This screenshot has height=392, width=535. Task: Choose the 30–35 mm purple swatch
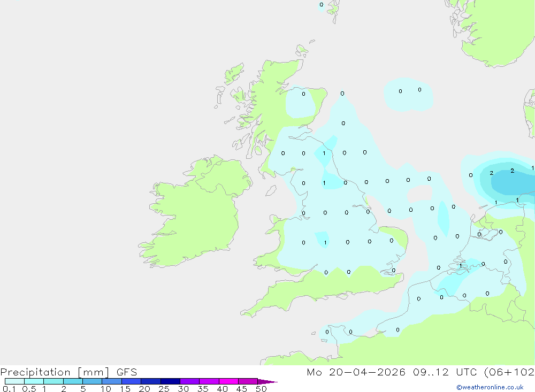pyautogui.click(x=189, y=381)
